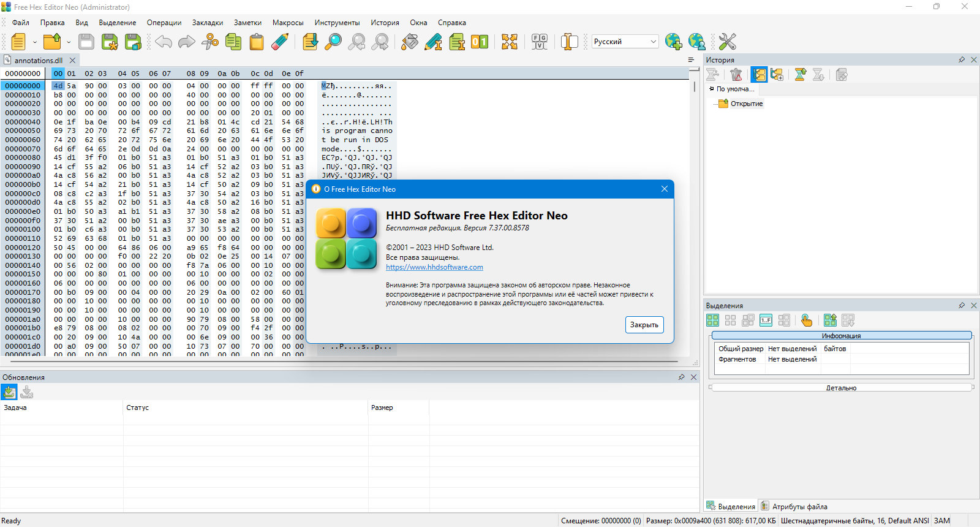Click the Paste clipboard icon

(x=257, y=42)
